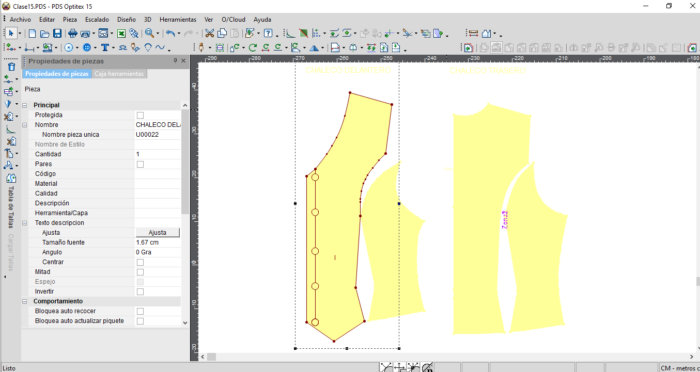Click the trash bin icon in left sidebar
This screenshot has height=372, width=700.
pos(12,67)
